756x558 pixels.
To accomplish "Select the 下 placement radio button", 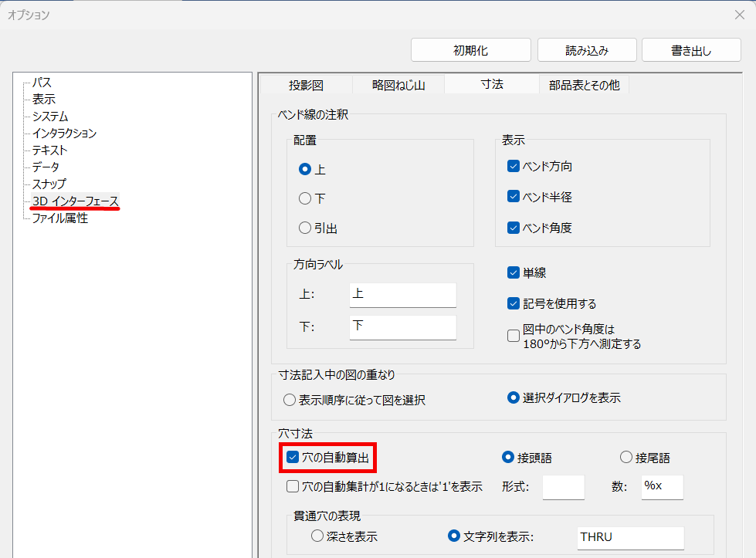I will (305, 198).
